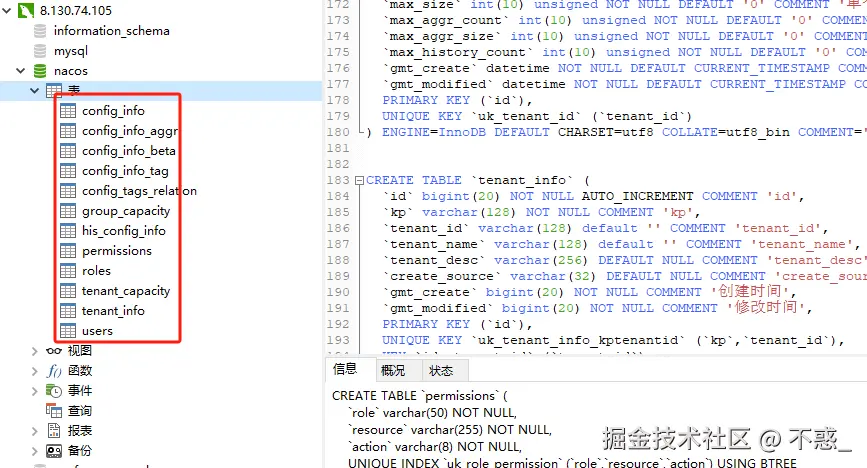Click the roles table icon

[x=68, y=271]
